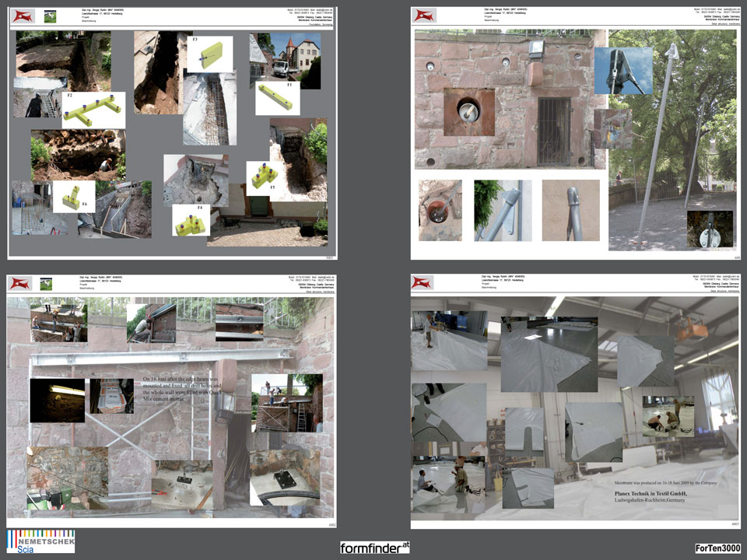Select the F1 foundation beam diagram

tap(277, 97)
